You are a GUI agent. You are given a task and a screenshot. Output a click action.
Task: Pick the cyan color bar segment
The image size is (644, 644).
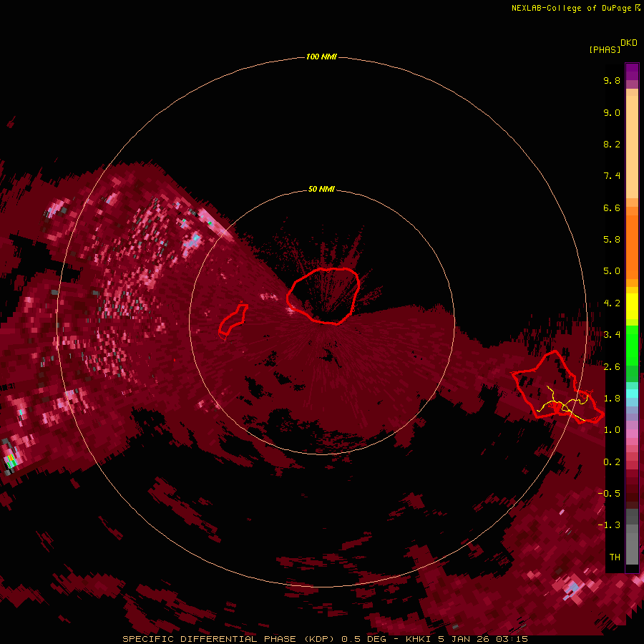click(x=632, y=394)
